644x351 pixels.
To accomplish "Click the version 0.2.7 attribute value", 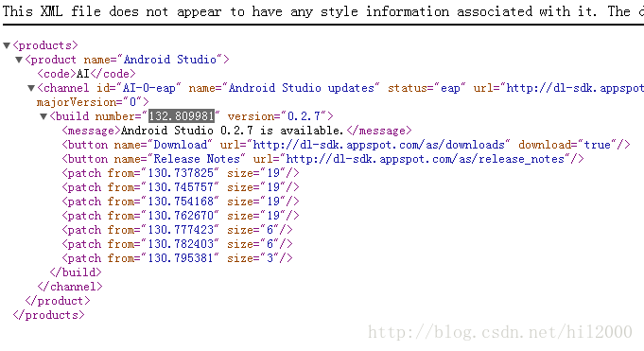I will pos(304,116).
